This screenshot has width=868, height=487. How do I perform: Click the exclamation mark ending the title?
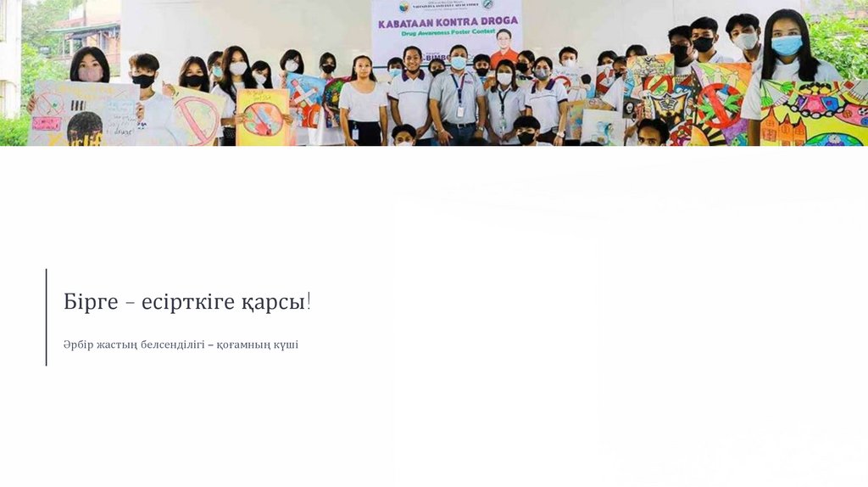(309, 301)
